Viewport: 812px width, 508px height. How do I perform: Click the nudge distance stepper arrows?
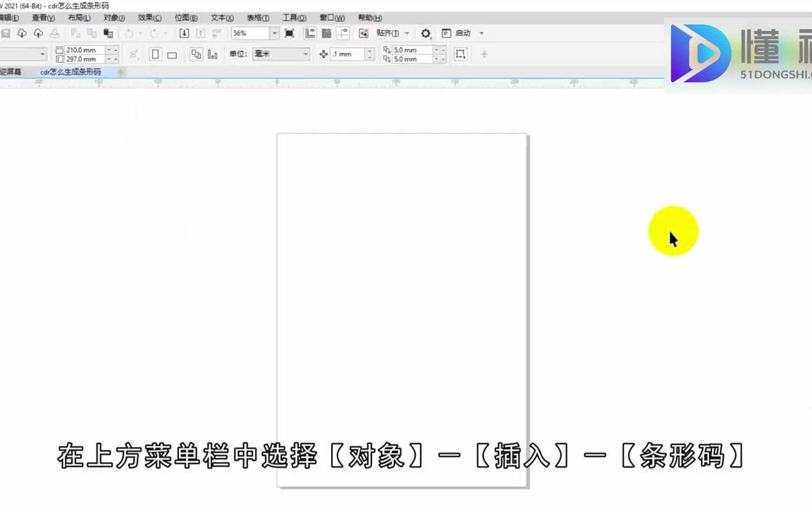coord(370,54)
